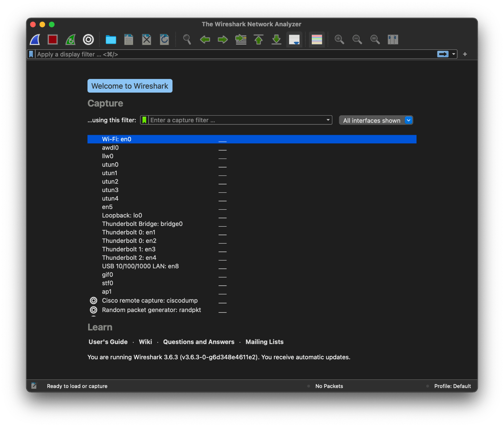Open the display filter expression dropdown
Image resolution: width=504 pixels, height=427 pixels.
coord(453,54)
